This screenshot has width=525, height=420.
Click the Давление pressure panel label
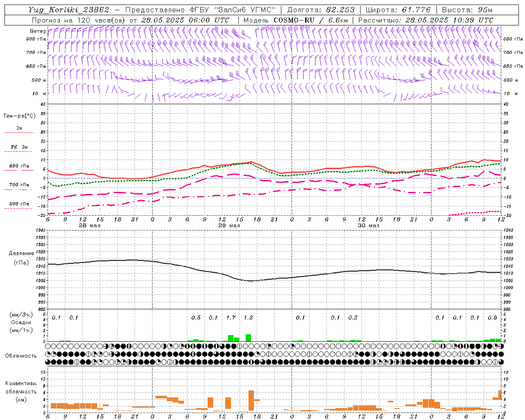[x=21, y=253]
